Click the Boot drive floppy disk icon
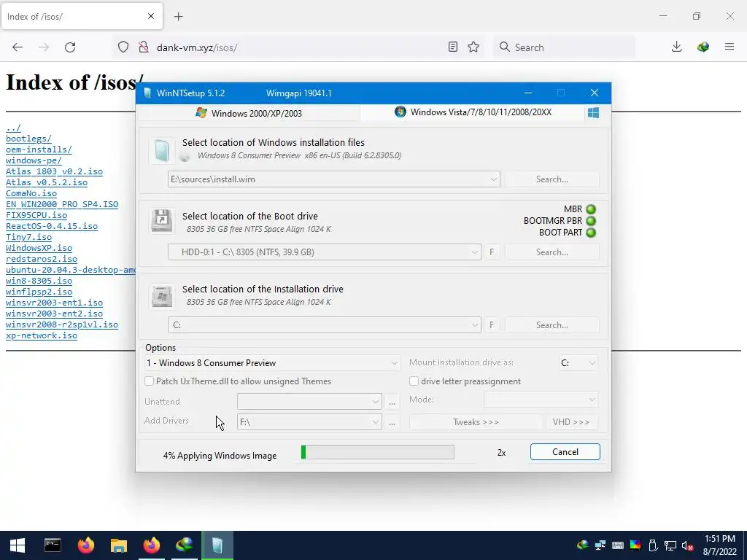 [161, 220]
